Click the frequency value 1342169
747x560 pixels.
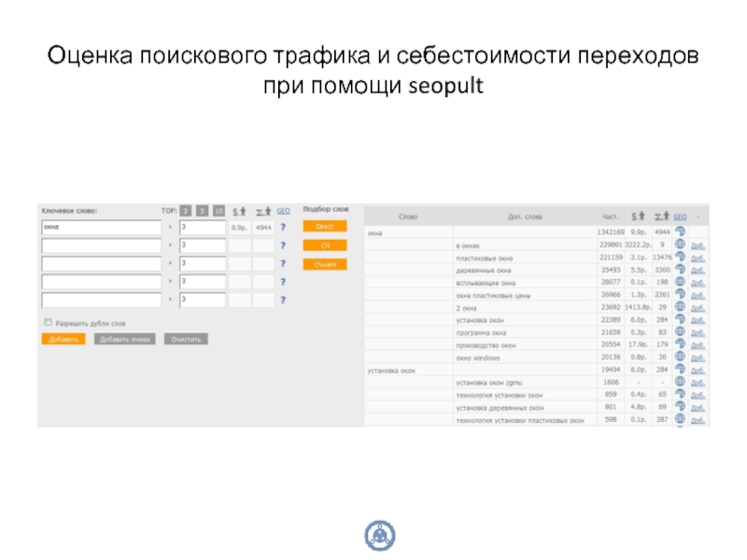(x=611, y=231)
